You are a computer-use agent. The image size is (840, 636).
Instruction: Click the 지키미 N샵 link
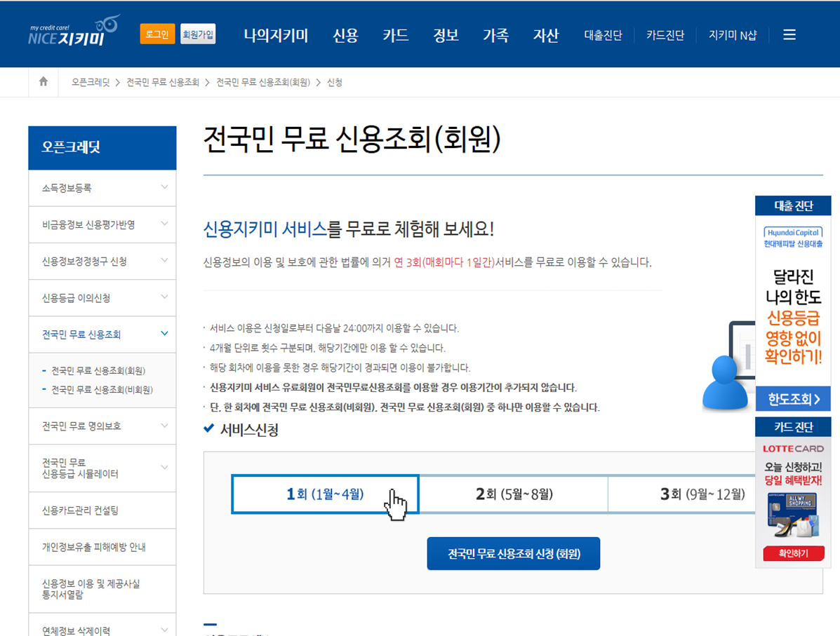point(733,35)
